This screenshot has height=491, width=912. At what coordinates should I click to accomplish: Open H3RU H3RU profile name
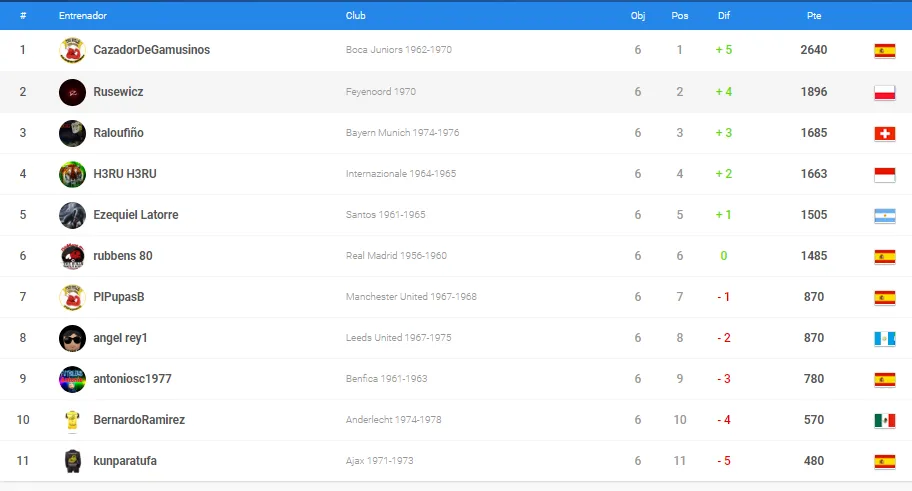(124, 173)
